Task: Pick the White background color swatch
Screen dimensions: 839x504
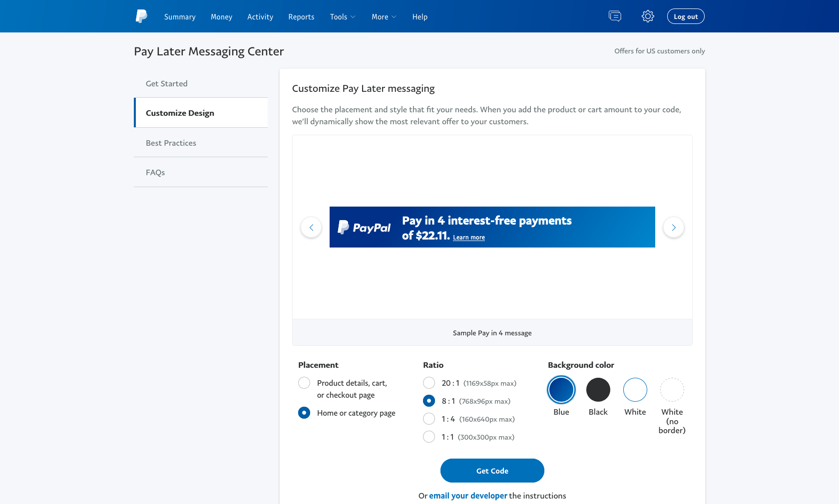Action: (x=635, y=390)
